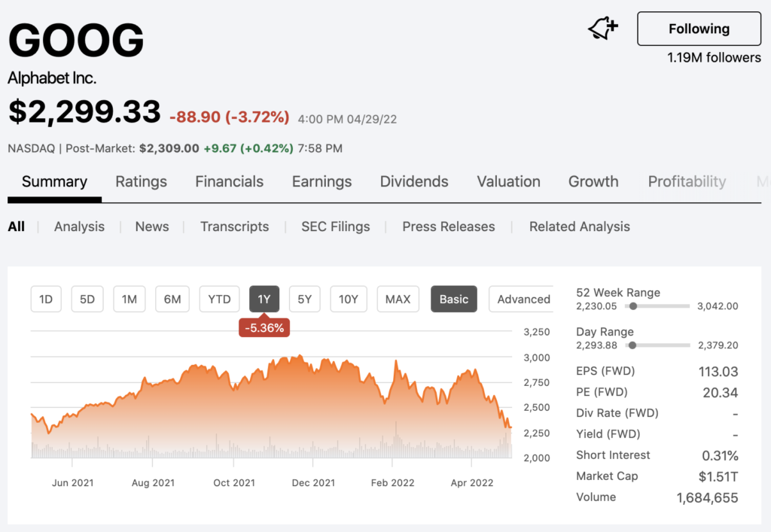The width and height of the screenshot is (771, 532).
Task: Open the Profitability tab
Action: tap(687, 182)
